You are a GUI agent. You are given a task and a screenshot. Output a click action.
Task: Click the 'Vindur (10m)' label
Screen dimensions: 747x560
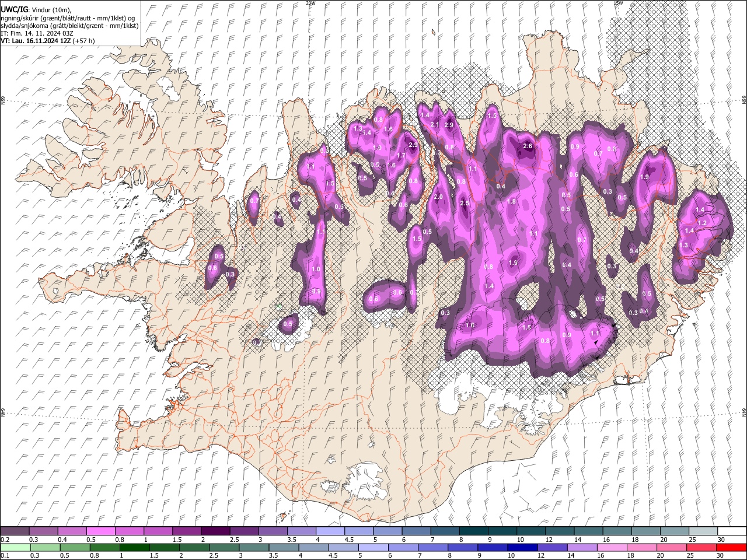tap(50, 10)
